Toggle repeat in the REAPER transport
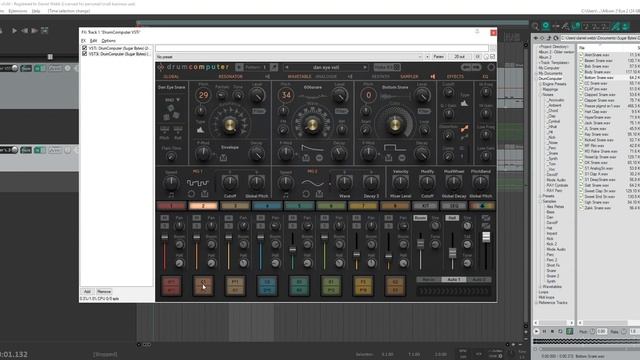 pyautogui.click(x=44, y=30)
